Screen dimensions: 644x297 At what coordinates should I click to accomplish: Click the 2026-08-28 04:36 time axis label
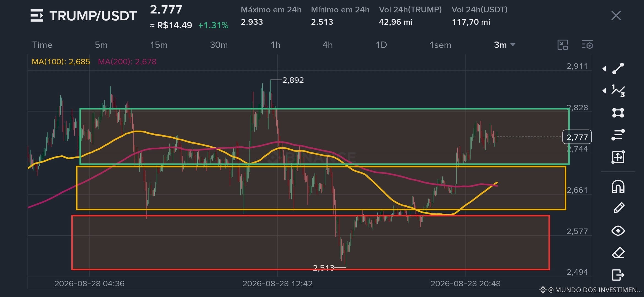[x=89, y=284]
